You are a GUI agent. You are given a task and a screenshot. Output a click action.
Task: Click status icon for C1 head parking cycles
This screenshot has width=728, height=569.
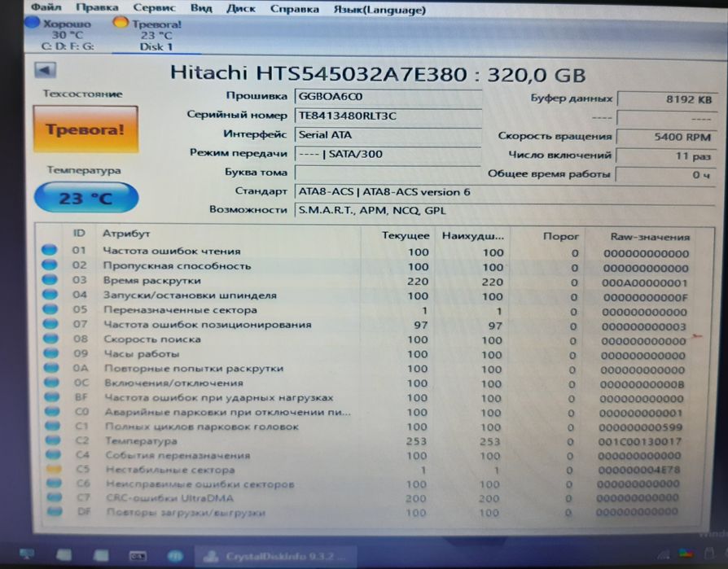(53, 426)
